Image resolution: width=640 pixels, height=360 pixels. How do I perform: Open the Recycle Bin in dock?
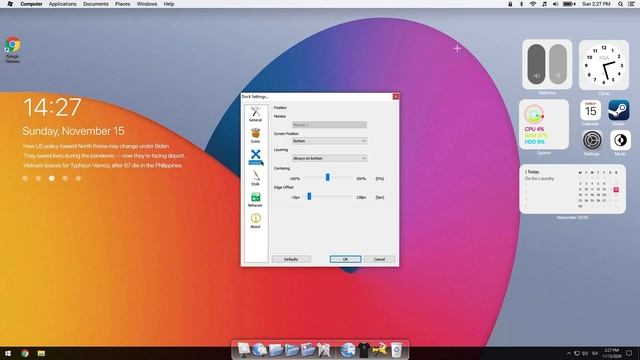pos(396,350)
